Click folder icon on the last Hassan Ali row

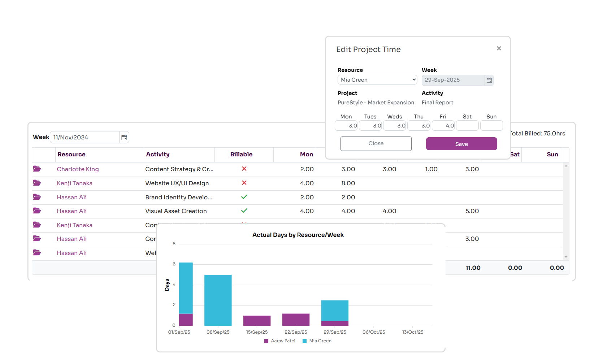click(37, 253)
